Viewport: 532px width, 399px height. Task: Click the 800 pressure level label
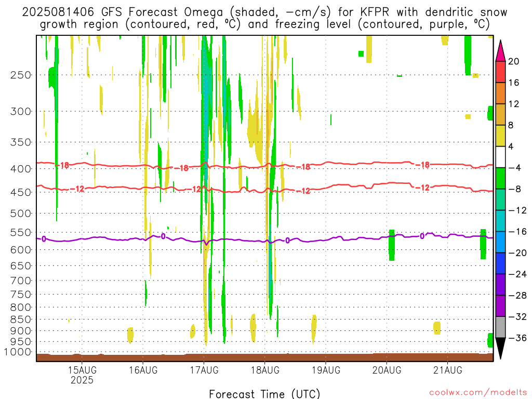coord(21,308)
